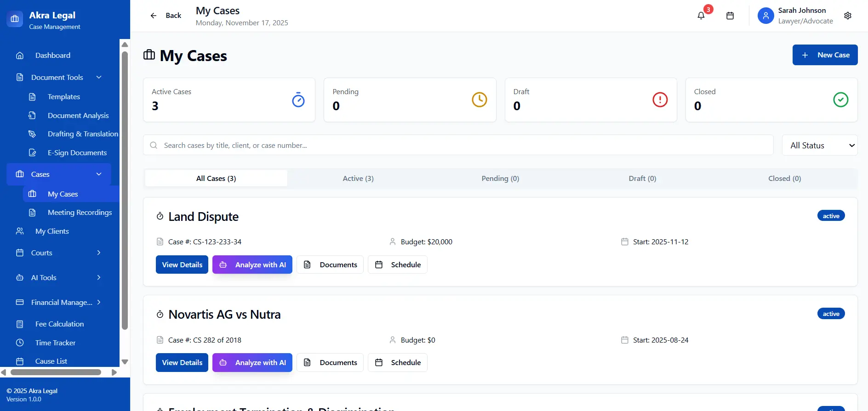The image size is (868, 411).
Task: Expand the AI Tools submenu
Action: coord(99,277)
